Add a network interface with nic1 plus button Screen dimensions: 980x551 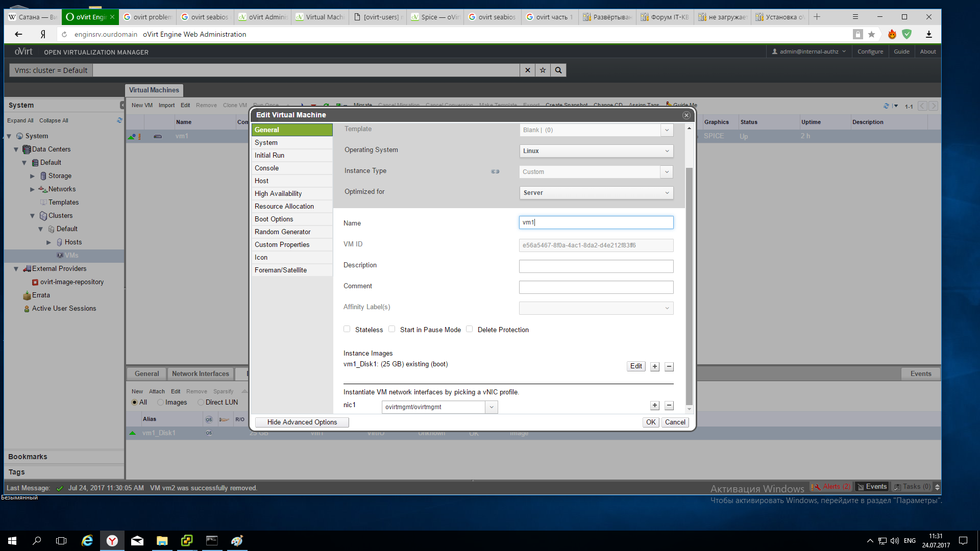[655, 406]
